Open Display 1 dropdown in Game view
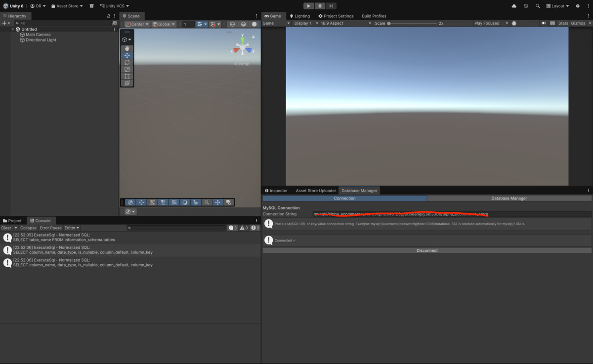593x364 pixels. [x=305, y=23]
